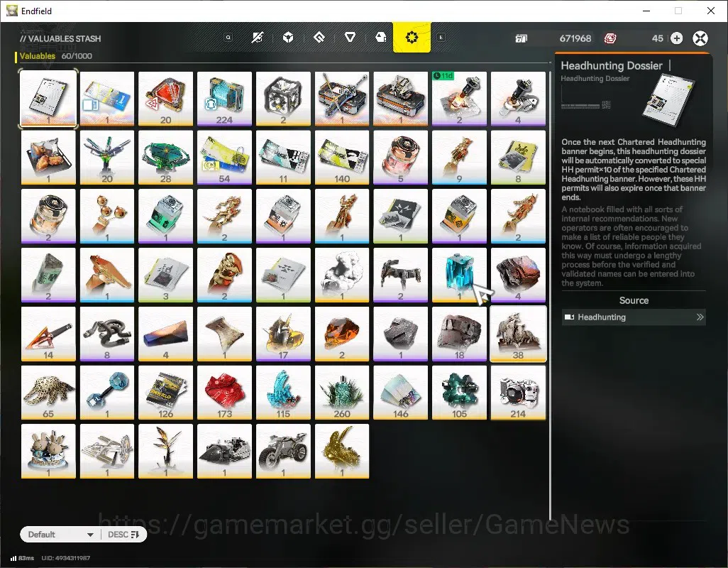Select the perfume plant with 260
The height and width of the screenshot is (568, 728).
pos(342,393)
